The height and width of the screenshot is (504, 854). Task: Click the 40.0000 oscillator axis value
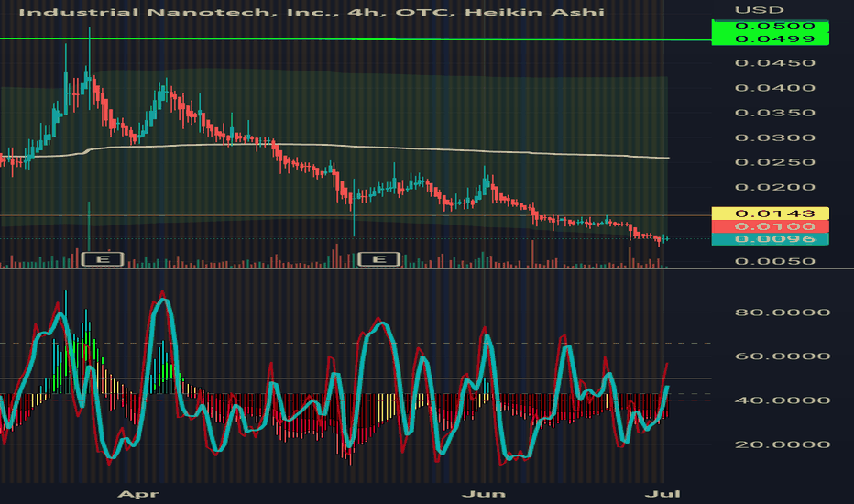pyautogui.click(x=783, y=400)
